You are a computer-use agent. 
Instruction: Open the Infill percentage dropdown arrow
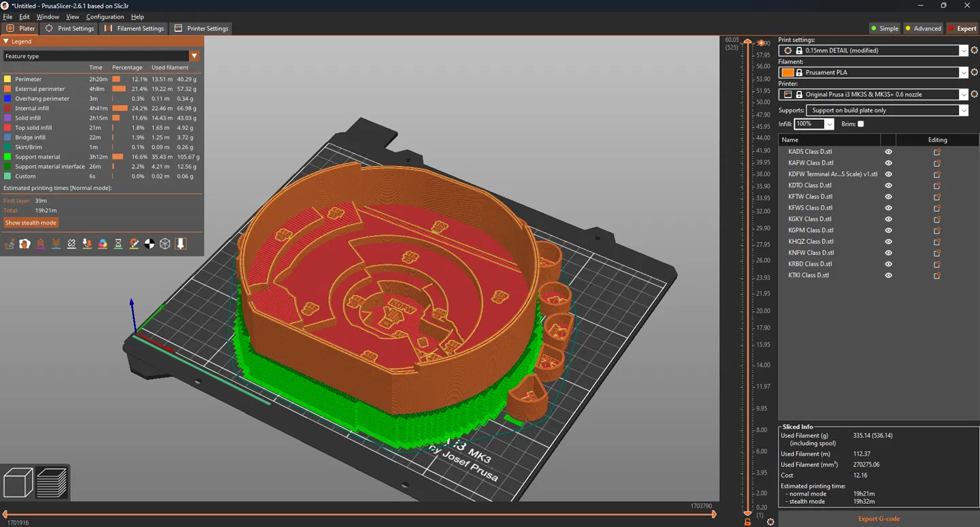[829, 124]
